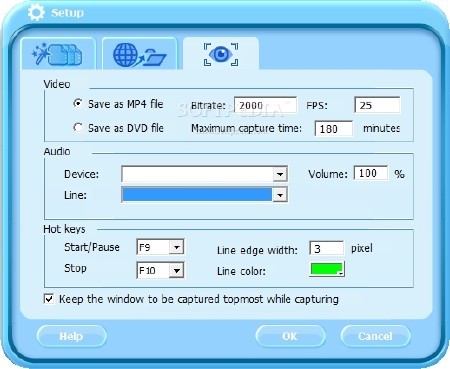Screen dimensions: 450x369
Task: Click the Volume percentage field
Action: pos(371,173)
